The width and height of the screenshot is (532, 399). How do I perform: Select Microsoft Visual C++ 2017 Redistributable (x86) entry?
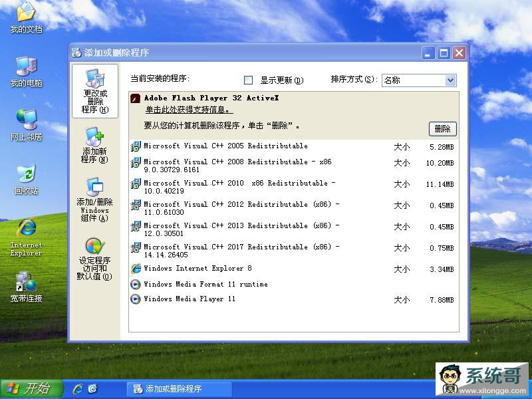(294, 251)
